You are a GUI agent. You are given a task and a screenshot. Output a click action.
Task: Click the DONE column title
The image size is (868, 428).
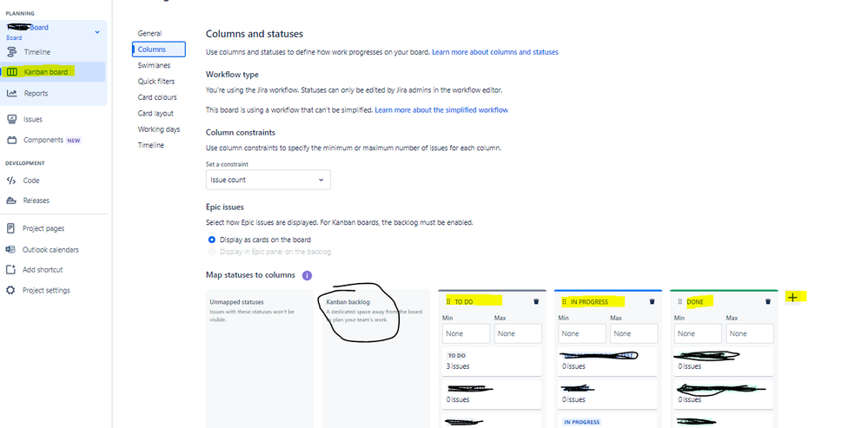click(695, 302)
